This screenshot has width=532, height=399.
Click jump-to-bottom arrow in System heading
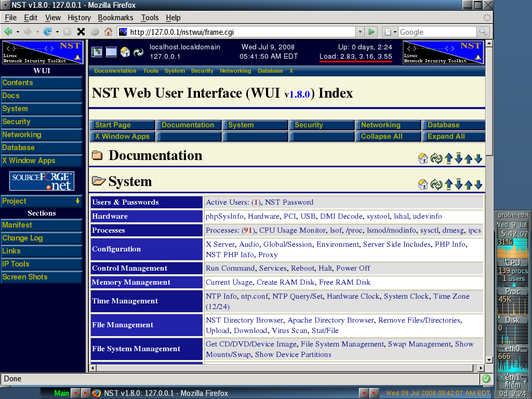tap(458, 184)
